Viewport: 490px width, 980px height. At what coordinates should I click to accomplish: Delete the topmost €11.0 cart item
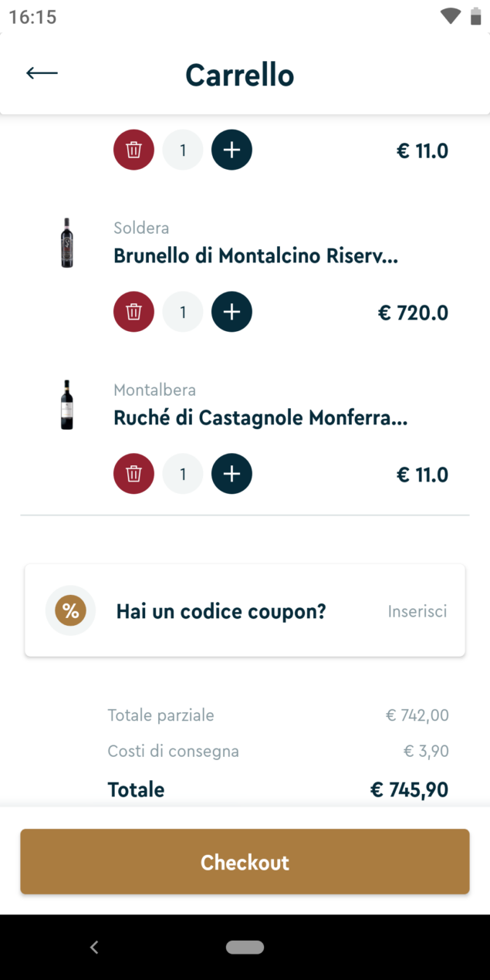(134, 150)
